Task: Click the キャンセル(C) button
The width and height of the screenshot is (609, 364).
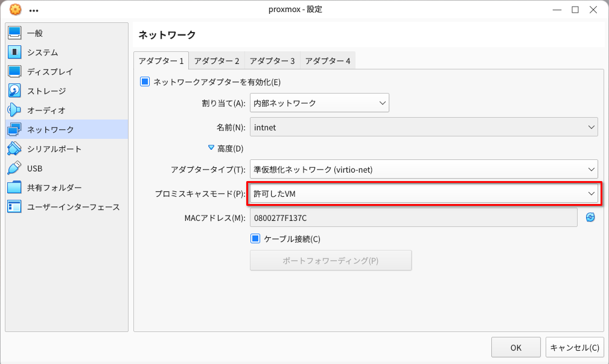Action: click(x=575, y=347)
